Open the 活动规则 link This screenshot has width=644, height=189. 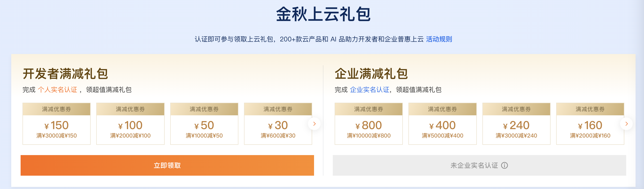point(439,39)
